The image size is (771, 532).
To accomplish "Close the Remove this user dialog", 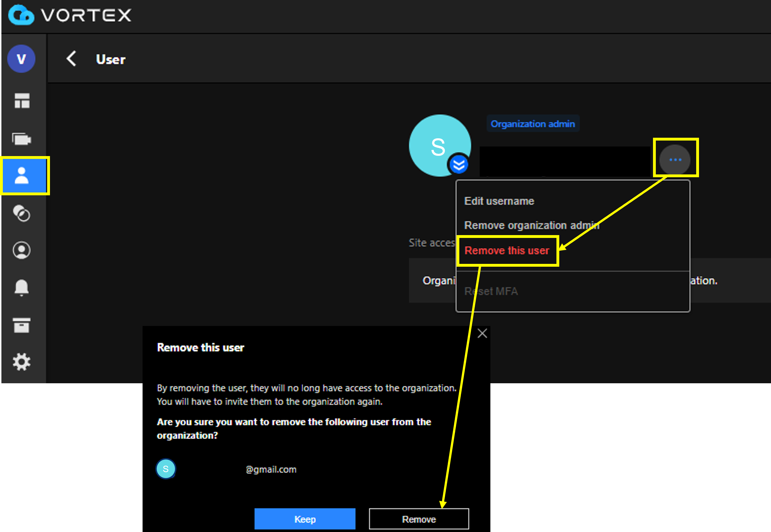I will pyautogui.click(x=482, y=333).
